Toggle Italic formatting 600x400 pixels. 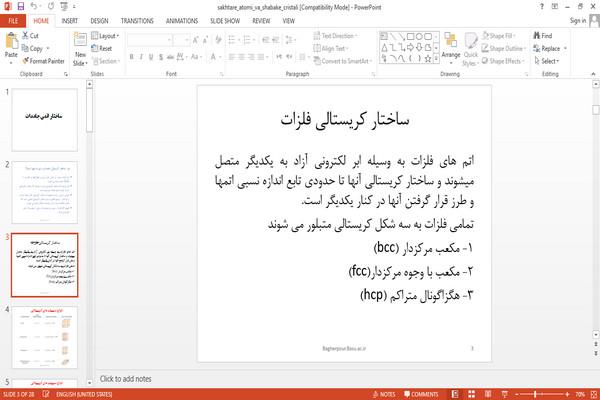click(x=141, y=57)
